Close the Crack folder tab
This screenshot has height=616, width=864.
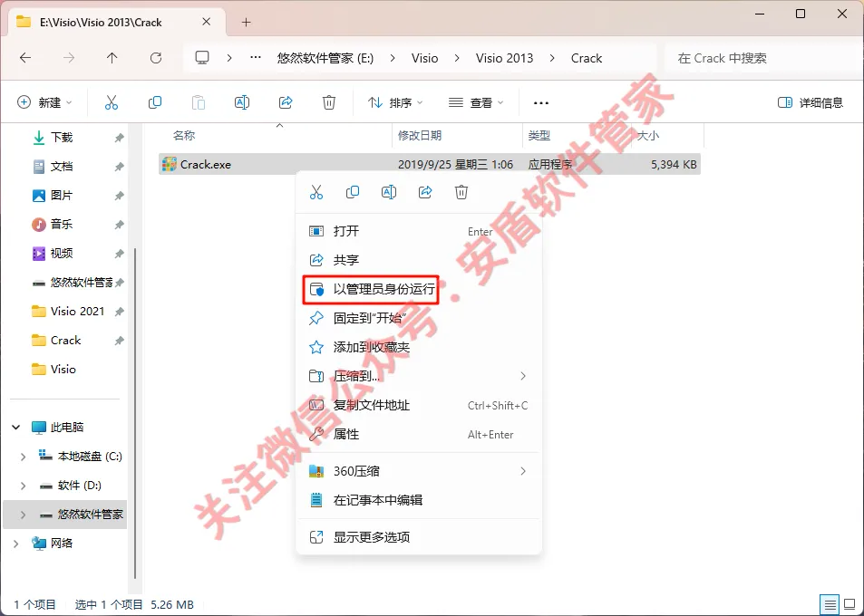[206, 22]
